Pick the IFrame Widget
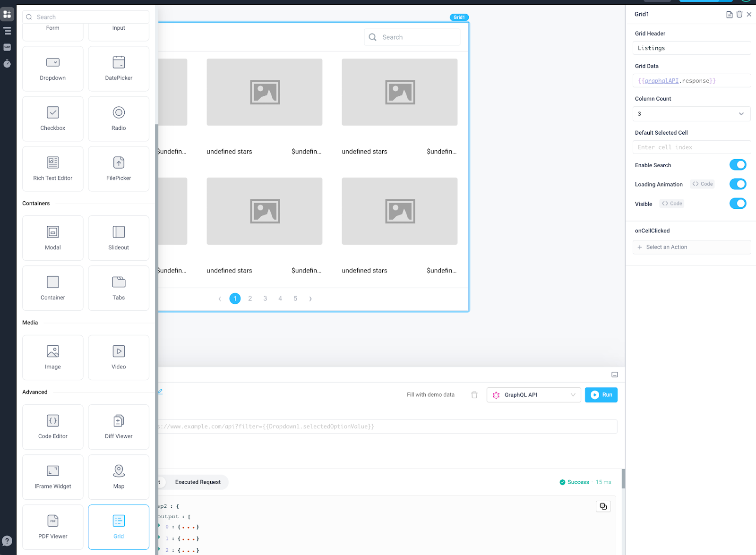 52,477
